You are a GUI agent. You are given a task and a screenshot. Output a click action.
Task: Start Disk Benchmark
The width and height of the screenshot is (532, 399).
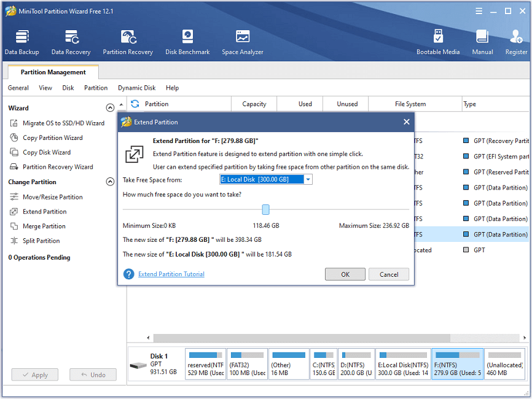[x=187, y=42]
